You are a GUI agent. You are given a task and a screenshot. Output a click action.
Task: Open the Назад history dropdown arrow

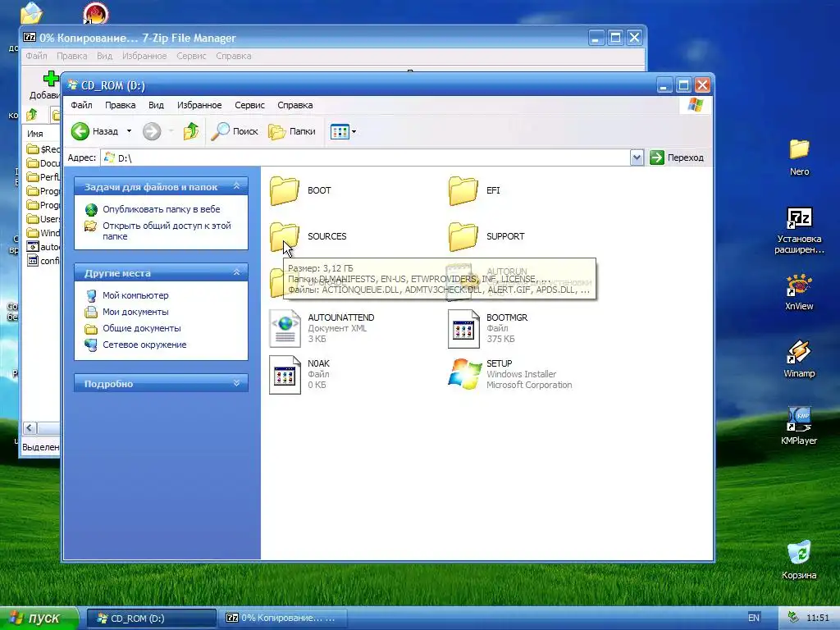129,131
